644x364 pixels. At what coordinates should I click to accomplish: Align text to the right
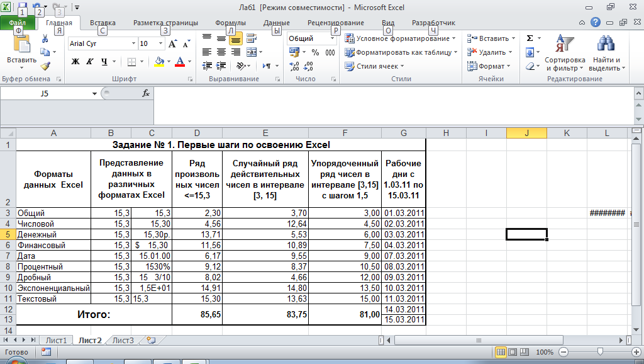point(236,52)
